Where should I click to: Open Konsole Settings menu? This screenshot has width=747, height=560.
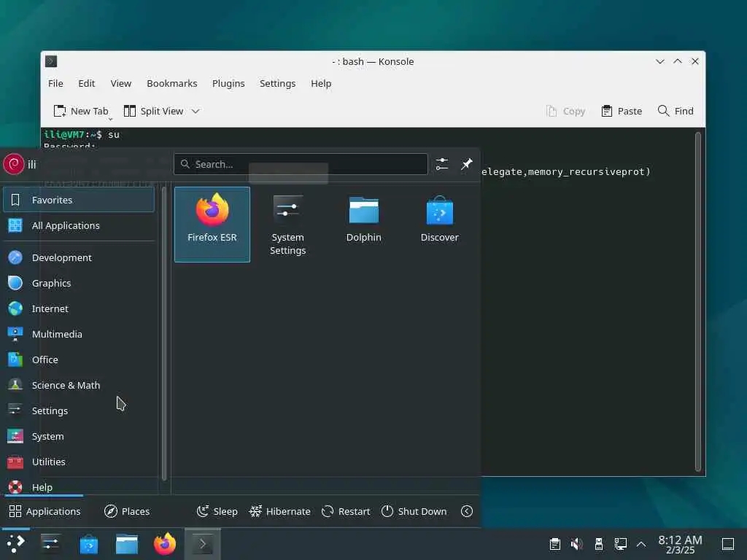pos(278,83)
